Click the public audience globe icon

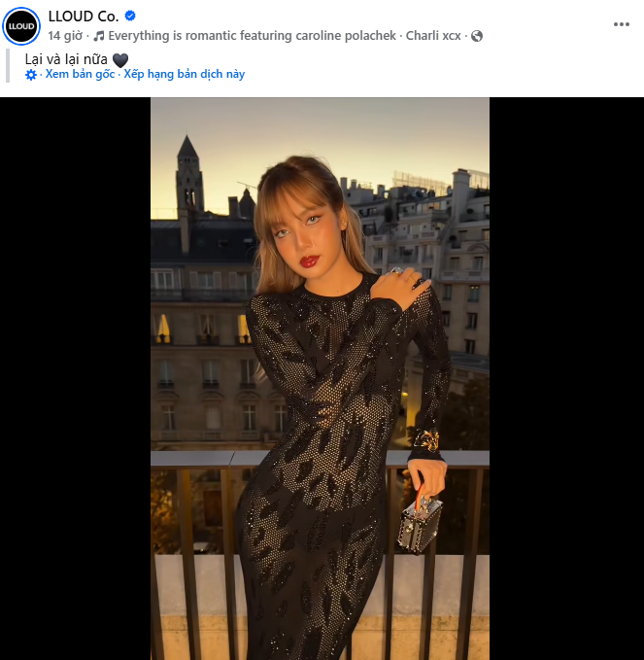(x=477, y=36)
